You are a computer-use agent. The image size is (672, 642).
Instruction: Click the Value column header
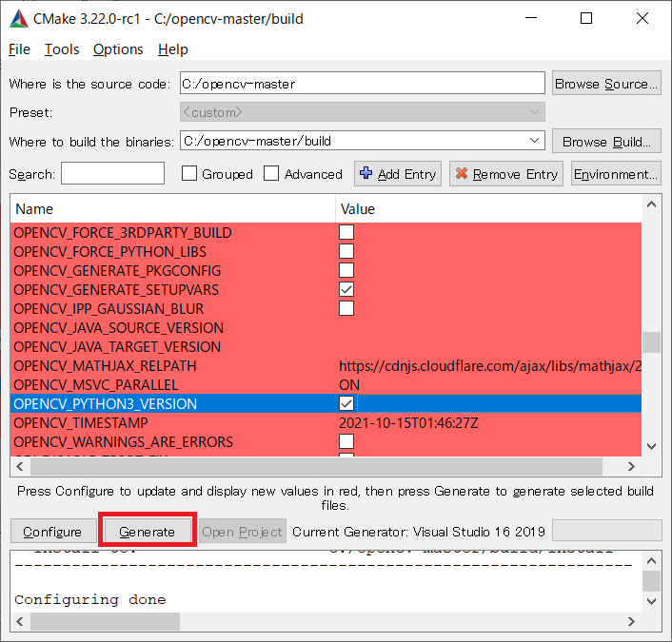(x=488, y=209)
